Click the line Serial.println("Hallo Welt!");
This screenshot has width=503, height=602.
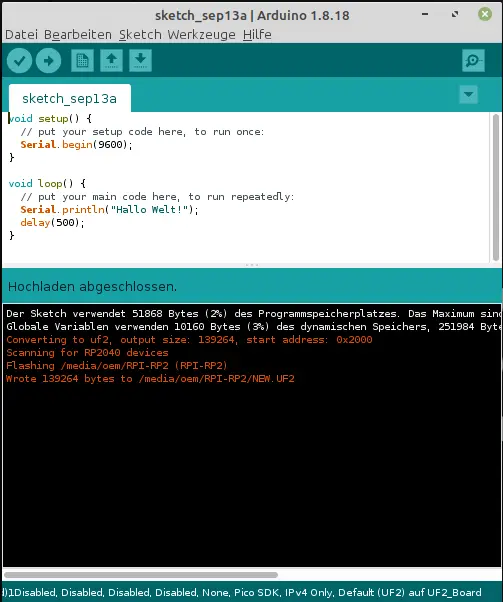click(x=109, y=210)
